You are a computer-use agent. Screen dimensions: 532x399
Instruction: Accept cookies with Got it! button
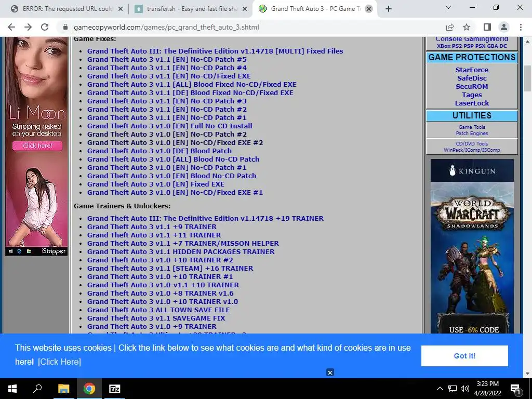click(464, 356)
